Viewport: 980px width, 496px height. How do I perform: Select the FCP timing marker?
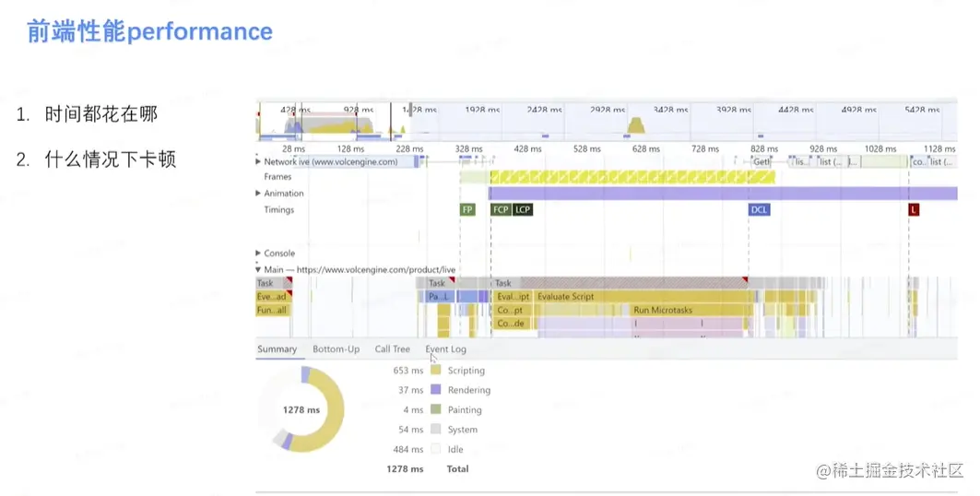(x=501, y=210)
